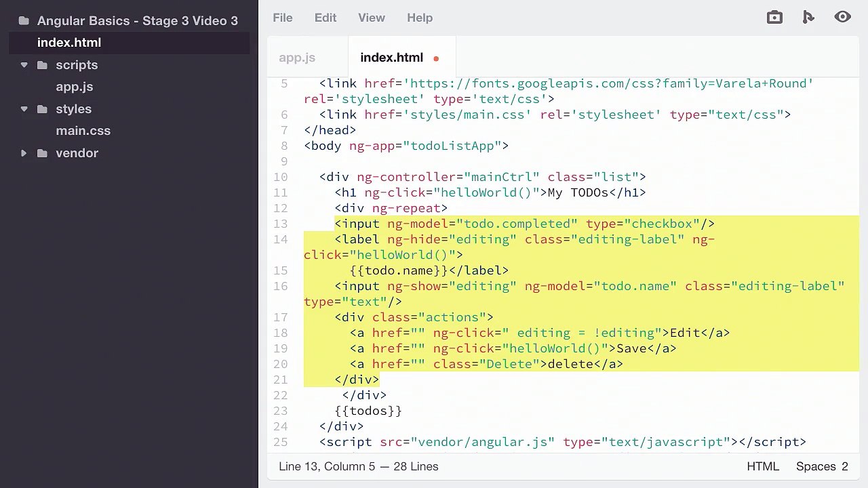Click the vendor folder icon
Image resolution: width=868 pixels, height=488 pixels.
(x=42, y=153)
